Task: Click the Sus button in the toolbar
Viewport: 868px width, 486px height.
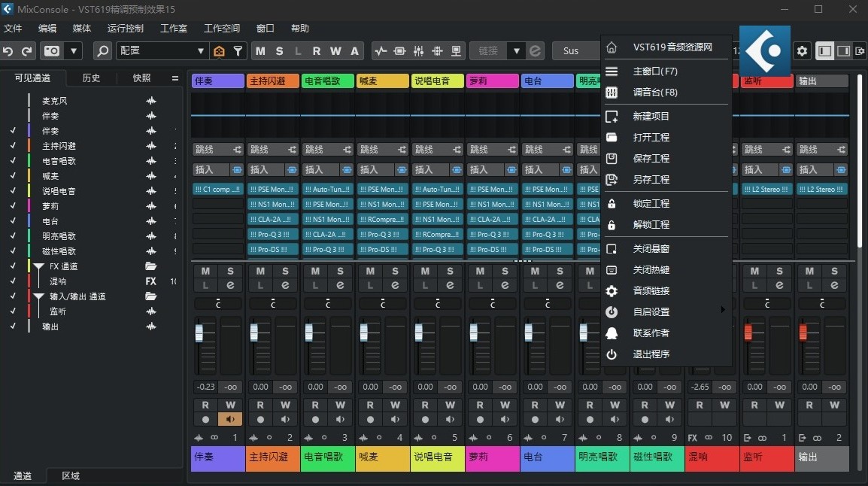Action: pyautogui.click(x=575, y=50)
